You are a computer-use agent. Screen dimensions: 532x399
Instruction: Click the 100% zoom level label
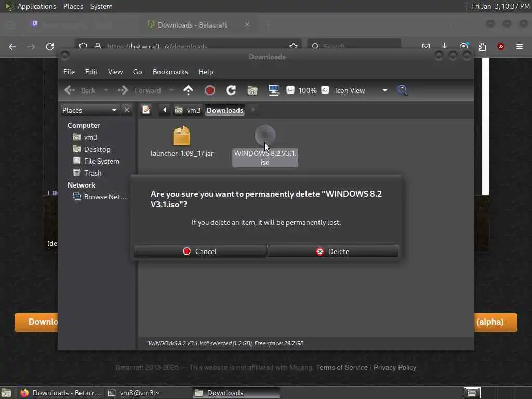[x=308, y=90]
